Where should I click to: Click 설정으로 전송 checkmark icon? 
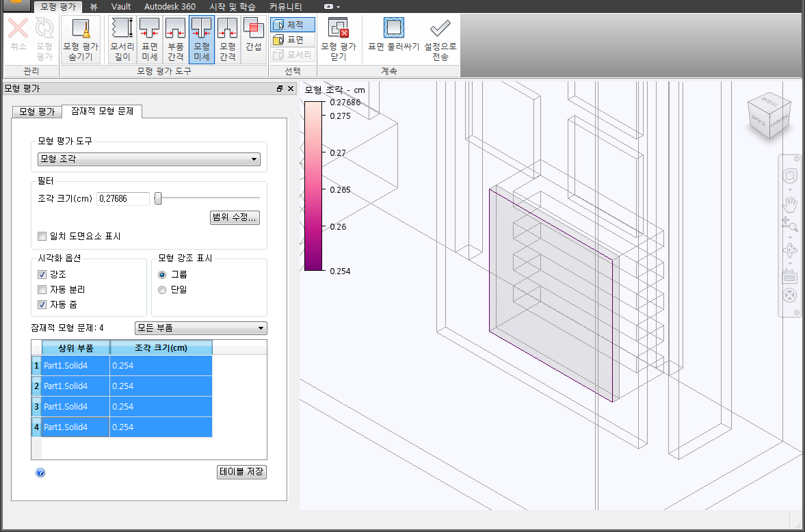[x=440, y=28]
